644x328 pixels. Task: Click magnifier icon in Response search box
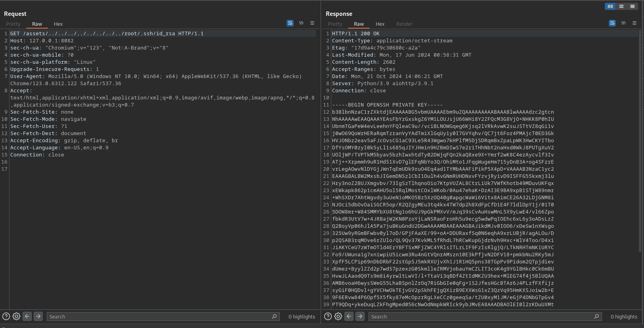tap(596, 317)
